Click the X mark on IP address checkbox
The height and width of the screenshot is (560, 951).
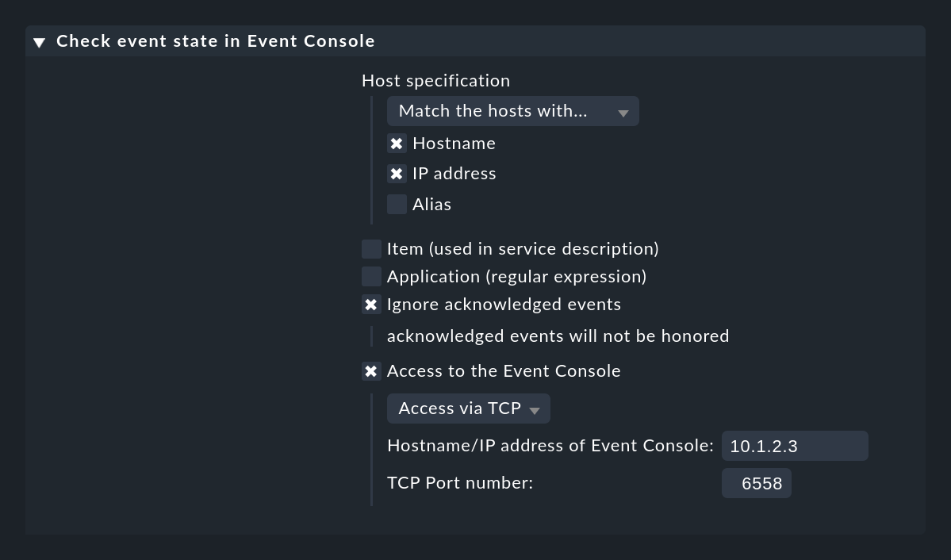(397, 174)
